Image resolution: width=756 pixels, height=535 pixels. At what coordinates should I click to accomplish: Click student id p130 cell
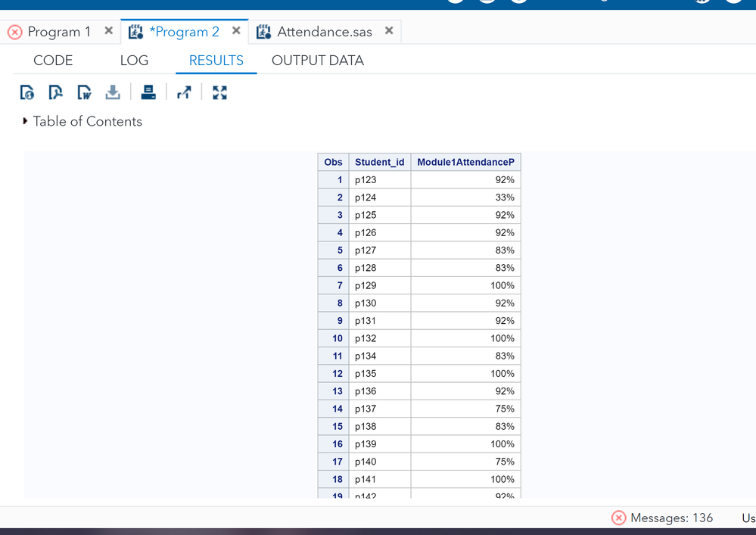pyautogui.click(x=379, y=303)
